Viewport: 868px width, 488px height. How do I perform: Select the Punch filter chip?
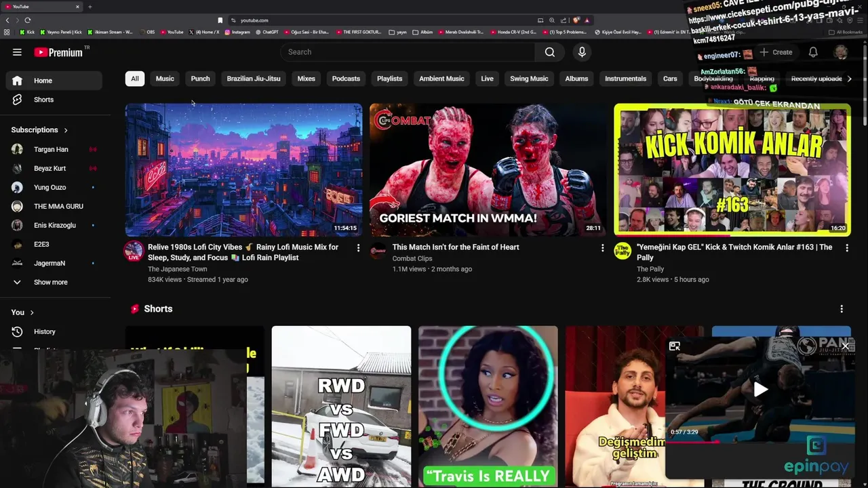(200, 79)
